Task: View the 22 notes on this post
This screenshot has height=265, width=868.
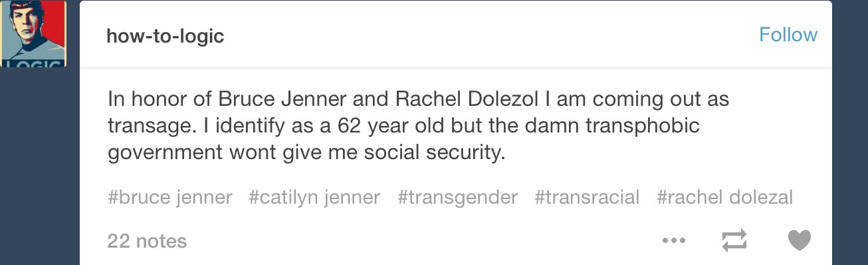Action: point(147,240)
